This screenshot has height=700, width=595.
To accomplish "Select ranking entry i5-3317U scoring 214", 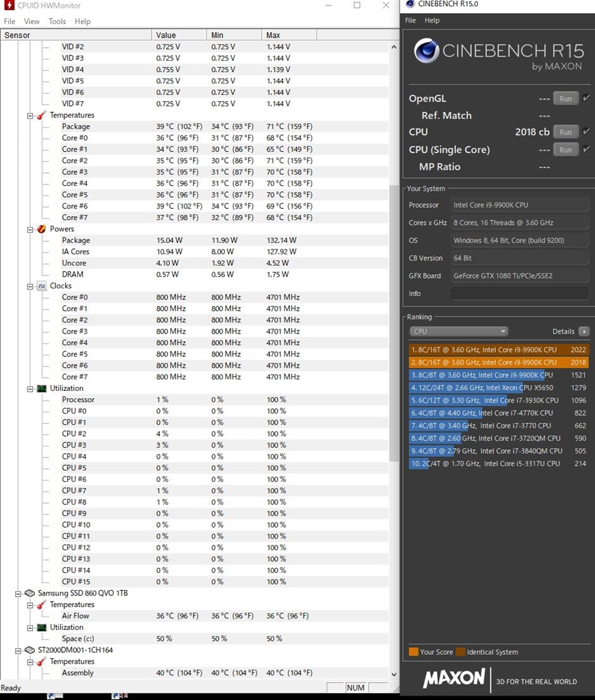I will pyautogui.click(x=499, y=463).
